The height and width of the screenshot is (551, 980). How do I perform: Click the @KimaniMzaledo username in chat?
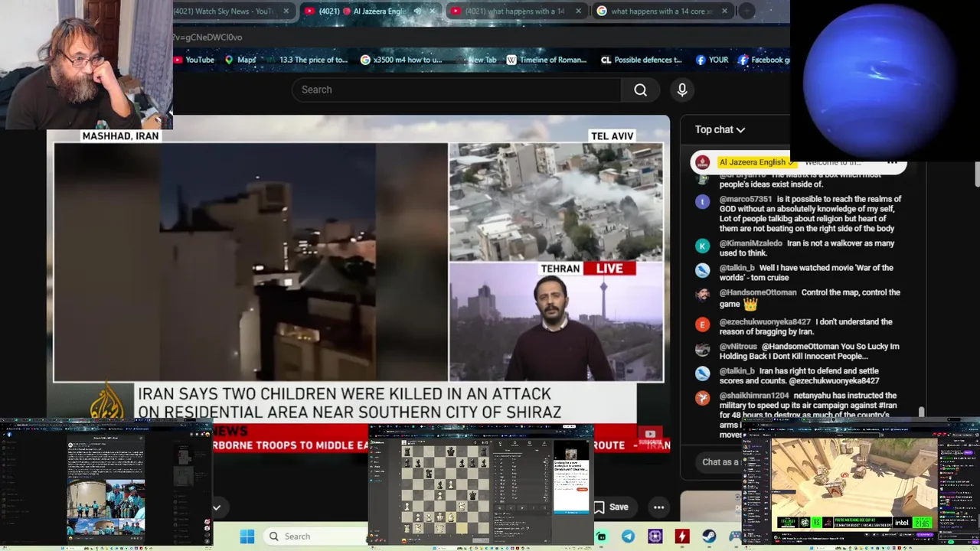click(751, 243)
